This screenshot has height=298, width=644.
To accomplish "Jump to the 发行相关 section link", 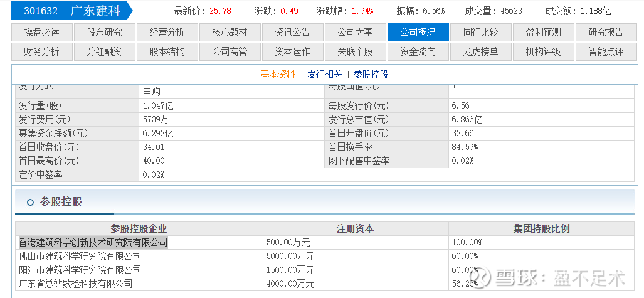I will pos(325,74).
